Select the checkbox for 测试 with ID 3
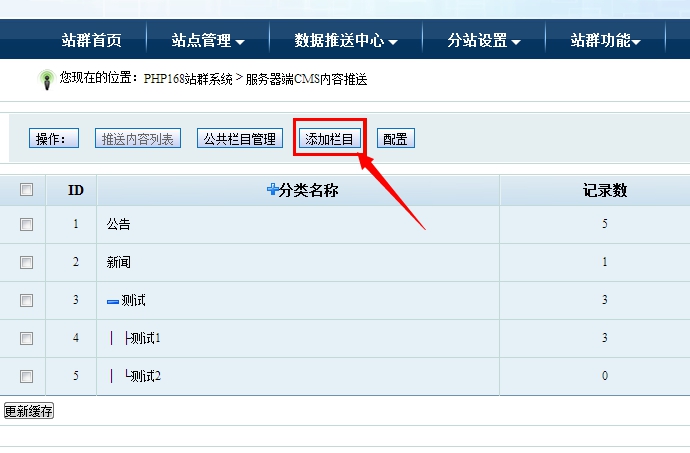 [x=26, y=300]
